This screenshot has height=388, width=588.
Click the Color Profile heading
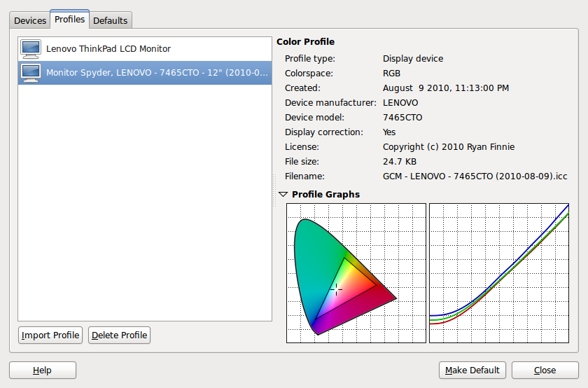coord(305,41)
